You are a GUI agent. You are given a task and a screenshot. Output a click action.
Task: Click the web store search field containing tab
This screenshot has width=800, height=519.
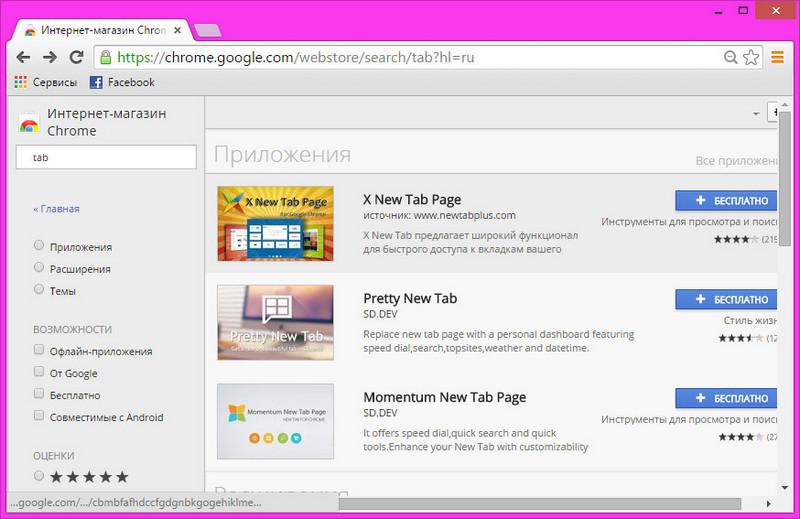[106, 157]
